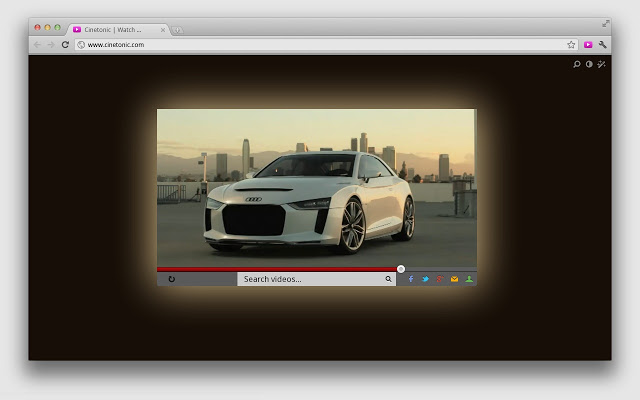640x400 pixels.
Task: Share the video on Google Plus
Action: [x=440, y=279]
